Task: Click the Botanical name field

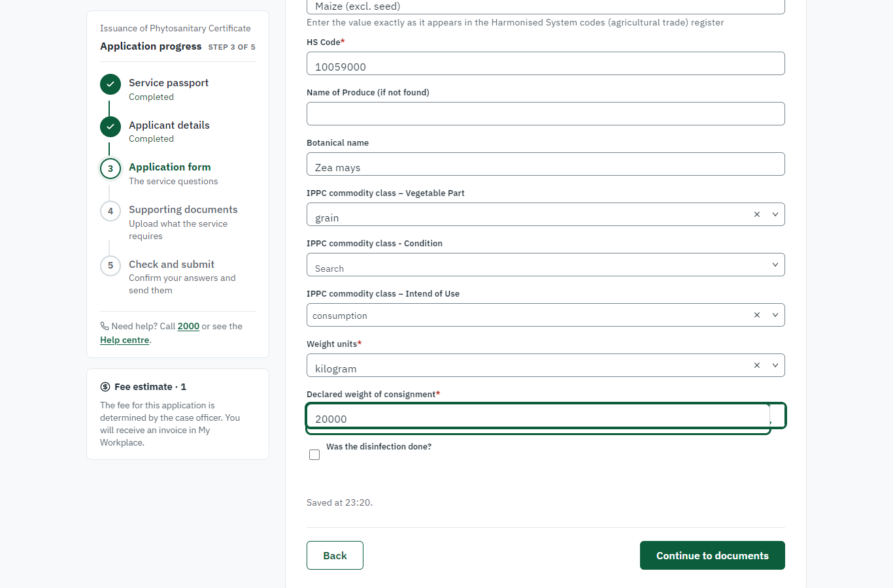Action: 546,164
